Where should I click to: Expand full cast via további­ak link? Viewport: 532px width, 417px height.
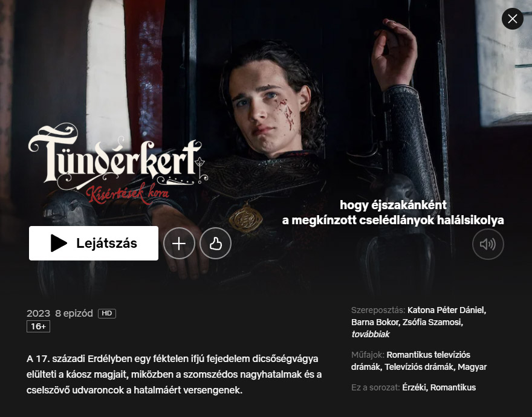click(371, 334)
